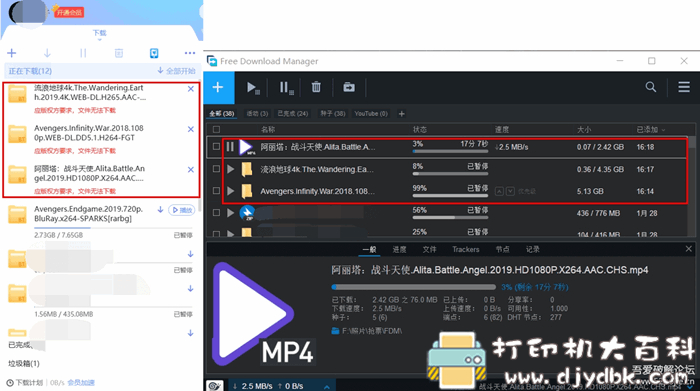Check the Alita Battle Angel row checkbox
The width and height of the screenshot is (700, 391).
click(217, 146)
